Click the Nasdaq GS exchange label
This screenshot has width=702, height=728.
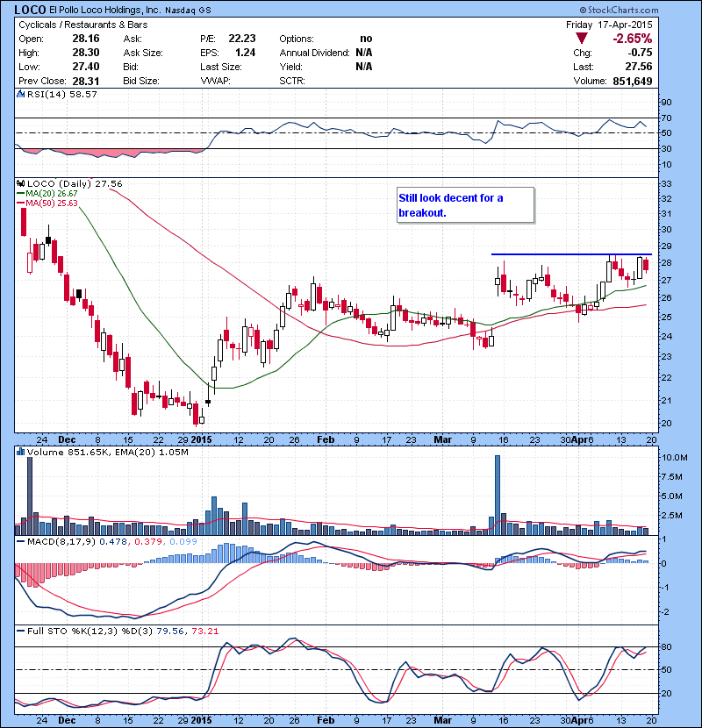(188, 11)
